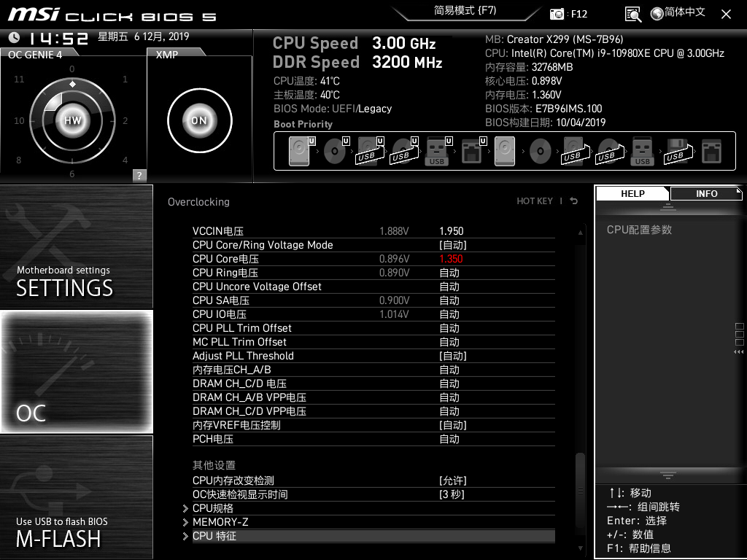Switch to the INFO tab
Screen dimensions: 747x560
click(x=706, y=193)
